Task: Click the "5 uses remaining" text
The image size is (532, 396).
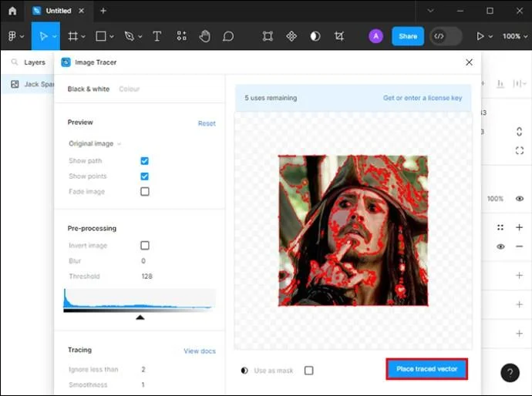Action: 271,98
